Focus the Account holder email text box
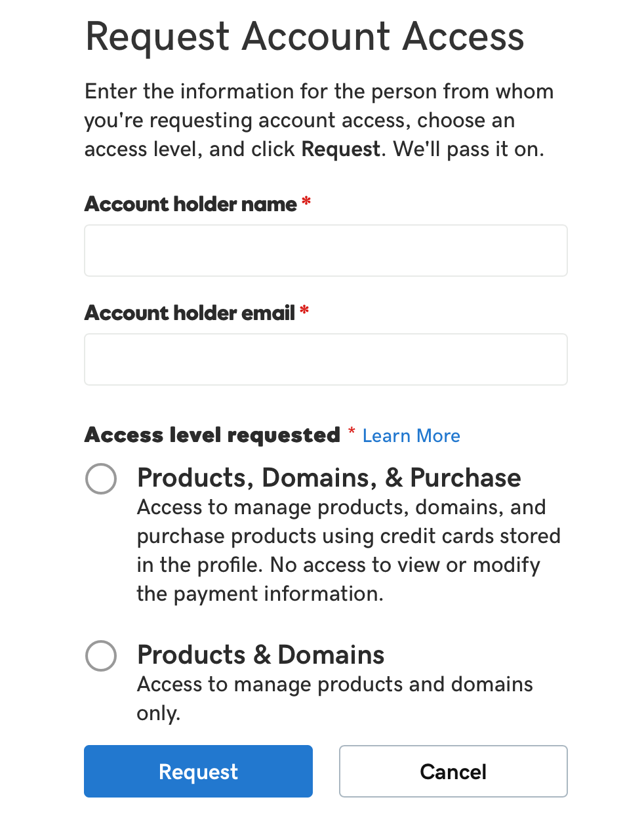This screenshot has height=829, width=644. 325,359
